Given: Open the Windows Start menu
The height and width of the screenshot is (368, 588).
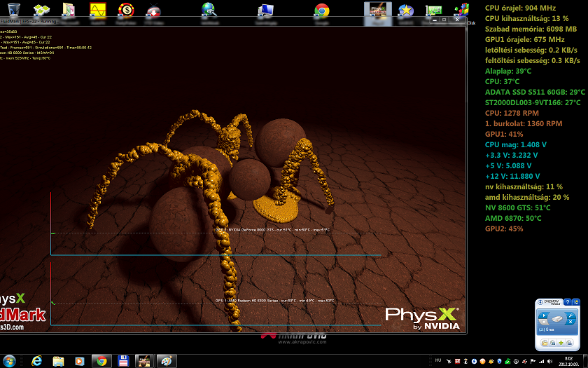Looking at the screenshot, I should click(9, 361).
